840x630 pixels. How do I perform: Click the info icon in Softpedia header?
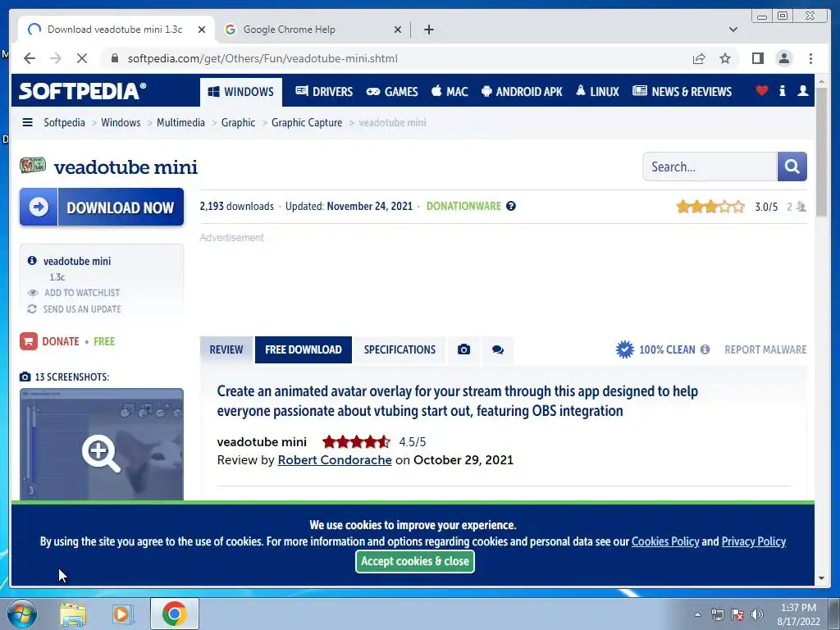coord(782,90)
